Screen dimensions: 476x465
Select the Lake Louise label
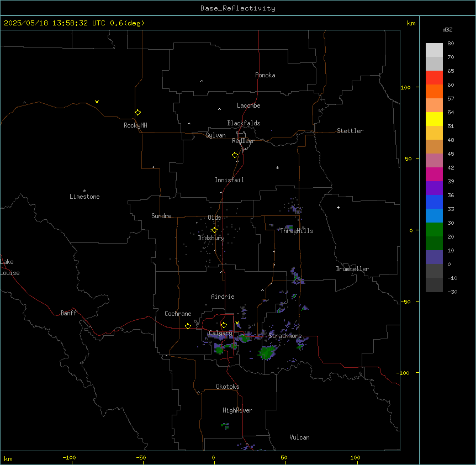(x=10, y=267)
